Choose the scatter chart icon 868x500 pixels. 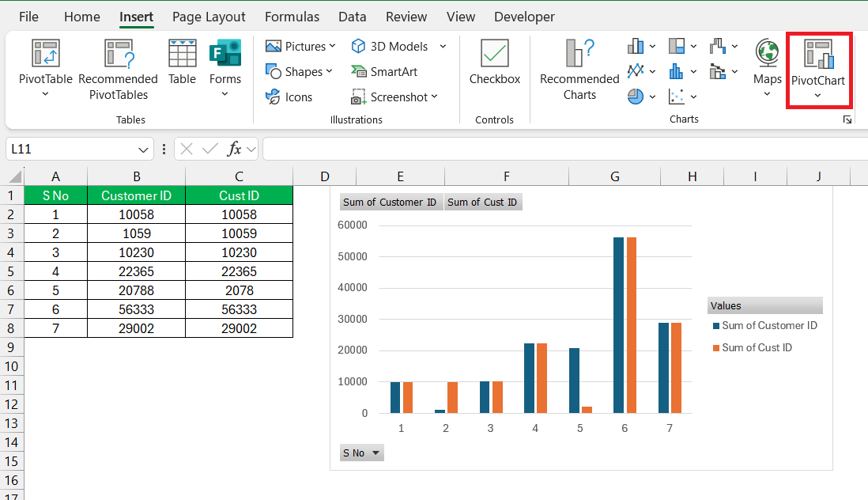tap(677, 97)
